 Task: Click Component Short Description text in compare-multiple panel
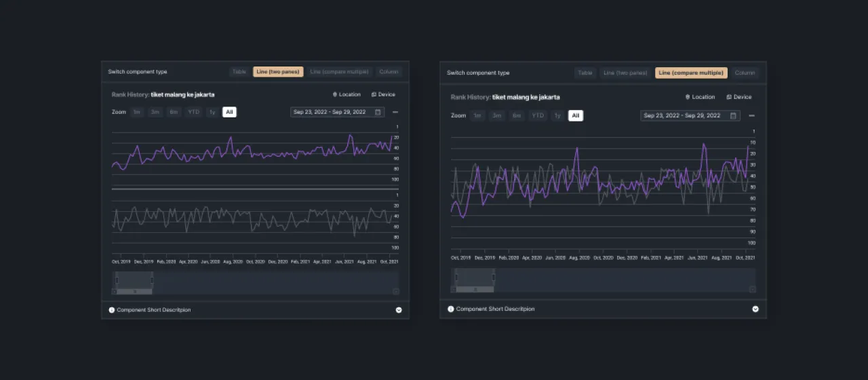[495, 309]
